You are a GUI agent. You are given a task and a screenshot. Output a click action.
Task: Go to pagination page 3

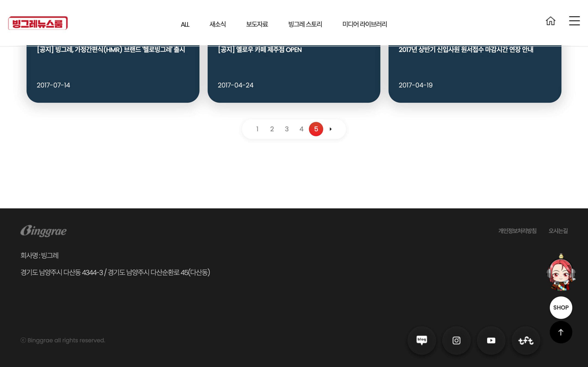click(x=287, y=129)
